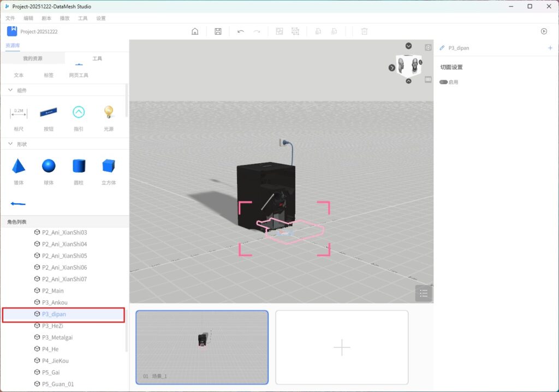Select P3_HeZi in the role list
The width and height of the screenshot is (559, 392).
tap(52, 326)
